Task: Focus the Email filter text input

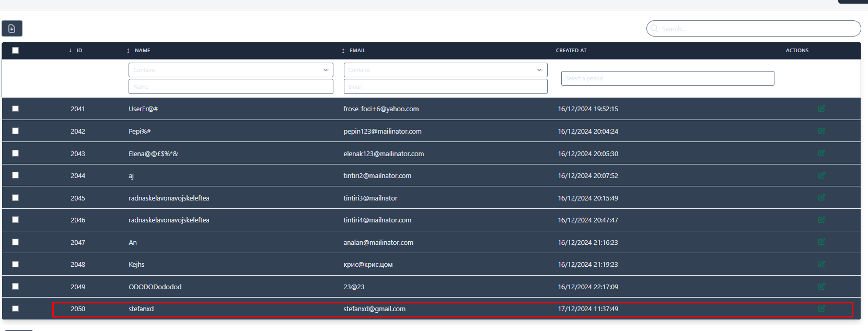Action: tap(445, 87)
